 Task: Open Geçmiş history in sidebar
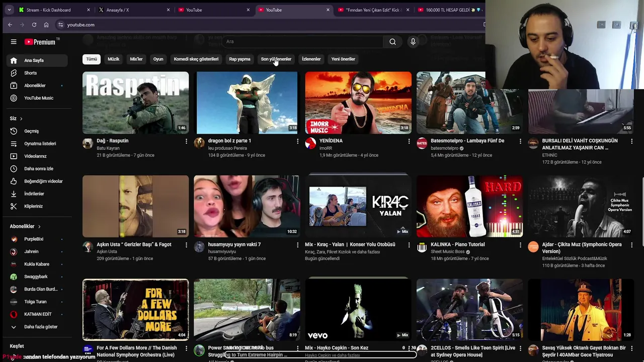click(38, 131)
